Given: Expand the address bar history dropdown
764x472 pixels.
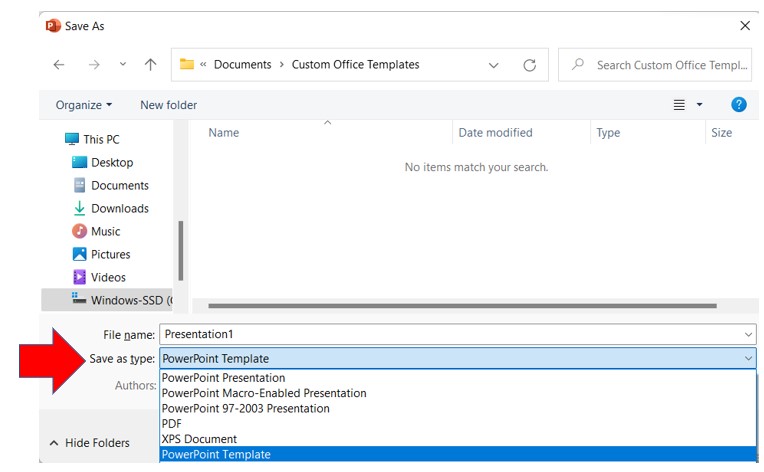Looking at the screenshot, I should coord(494,65).
